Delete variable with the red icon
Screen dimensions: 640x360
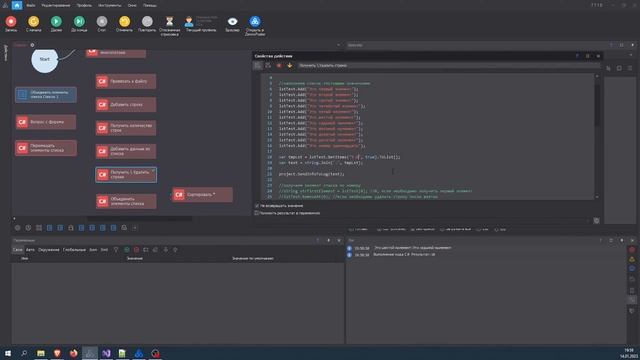136,249
